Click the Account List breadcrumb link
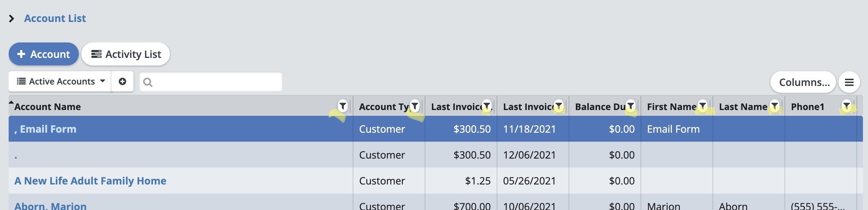The height and width of the screenshot is (210, 868). 55,18
